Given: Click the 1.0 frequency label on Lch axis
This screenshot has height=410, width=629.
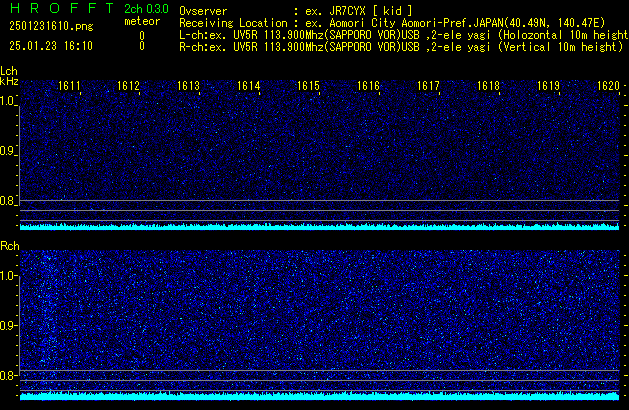Looking at the screenshot, I should pyautogui.click(x=7, y=101).
